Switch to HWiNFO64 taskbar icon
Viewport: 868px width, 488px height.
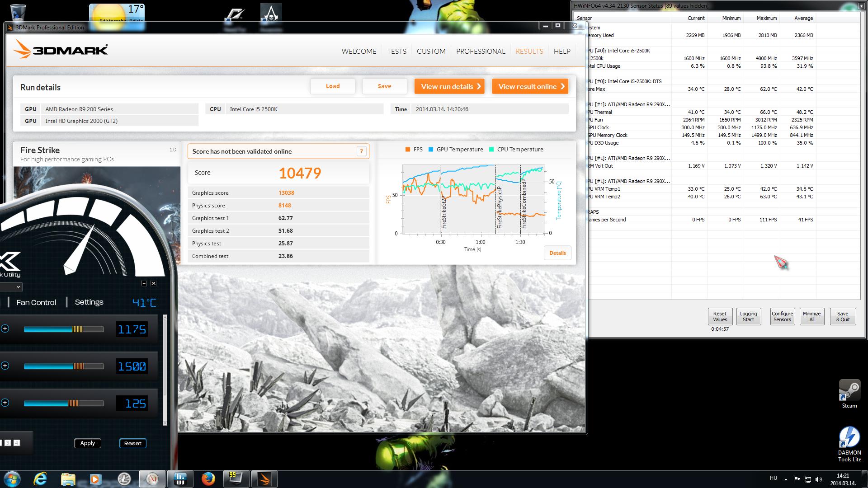pyautogui.click(x=180, y=479)
